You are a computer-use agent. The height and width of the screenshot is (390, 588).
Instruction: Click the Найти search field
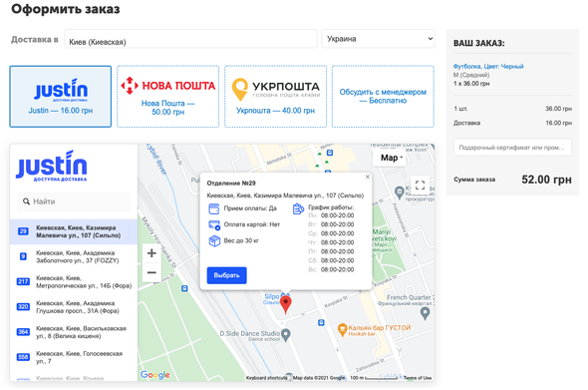pos(74,201)
